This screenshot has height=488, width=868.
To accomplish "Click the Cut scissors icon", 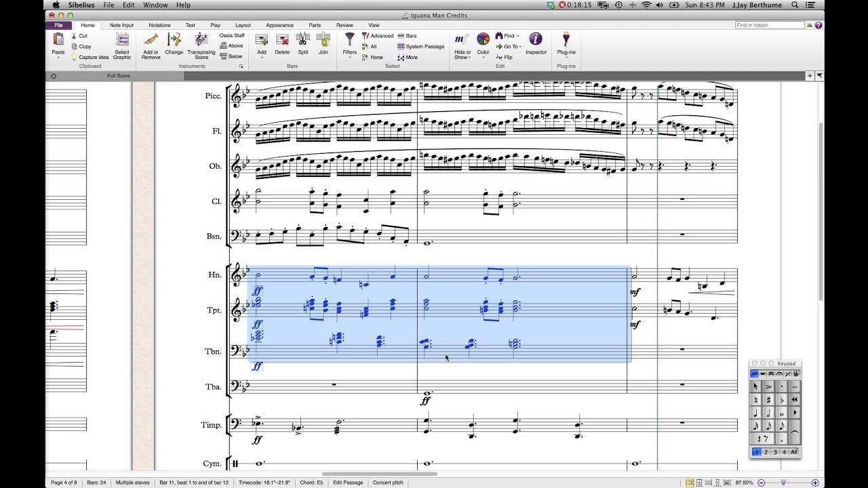I will [x=74, y=36].
